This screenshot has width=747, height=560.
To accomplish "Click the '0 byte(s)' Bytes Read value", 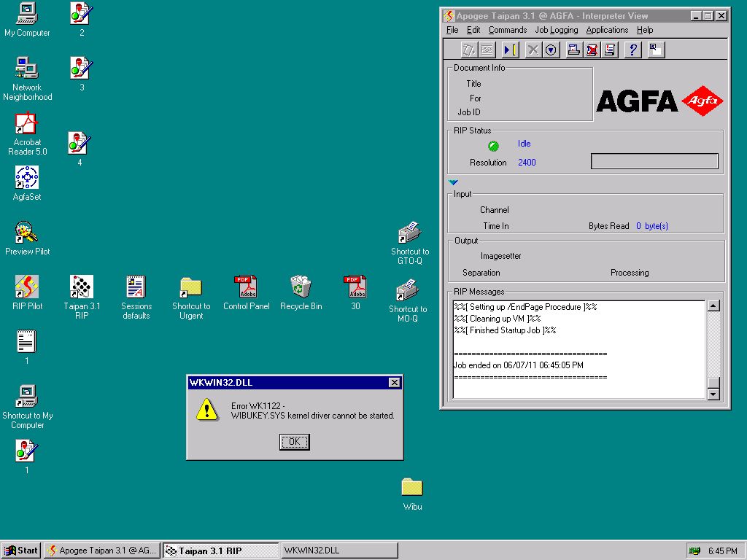I will tap(651, 226).
